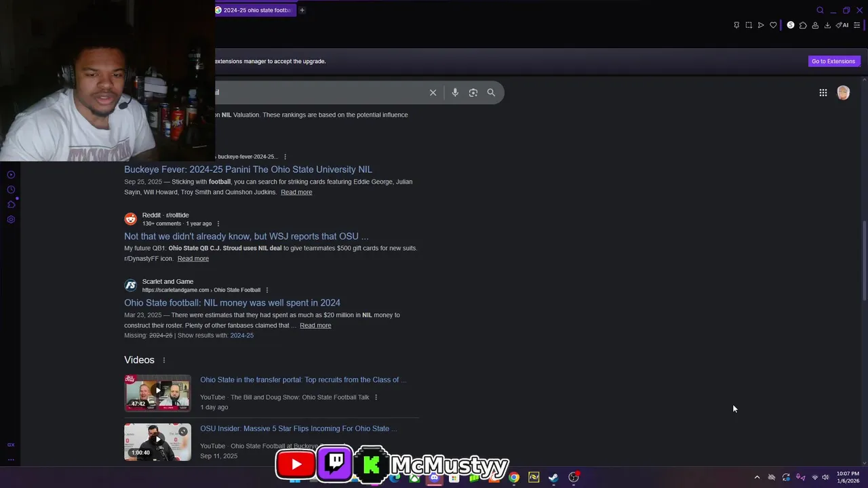Show results with 2024-25 link
Screen dimensions: 868x488
click(241, 335)
